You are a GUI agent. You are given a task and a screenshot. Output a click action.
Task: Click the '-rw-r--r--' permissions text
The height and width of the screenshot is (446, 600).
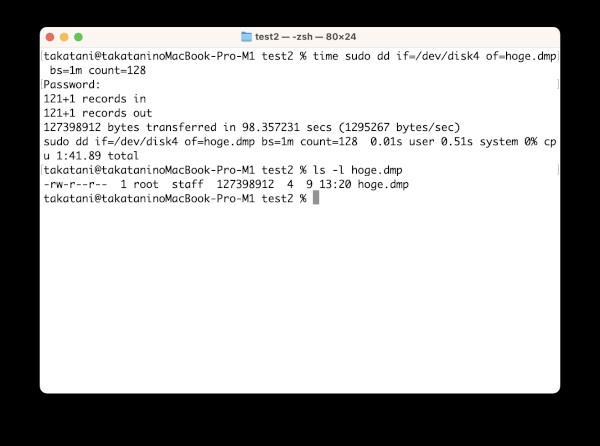click(x=75, y=184)
